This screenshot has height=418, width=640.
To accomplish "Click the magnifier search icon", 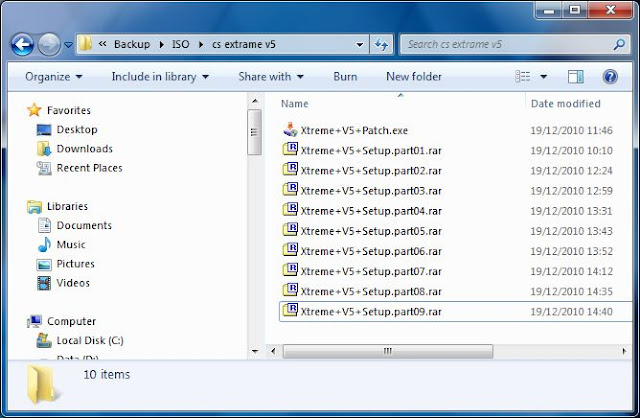I will [619, 44].
